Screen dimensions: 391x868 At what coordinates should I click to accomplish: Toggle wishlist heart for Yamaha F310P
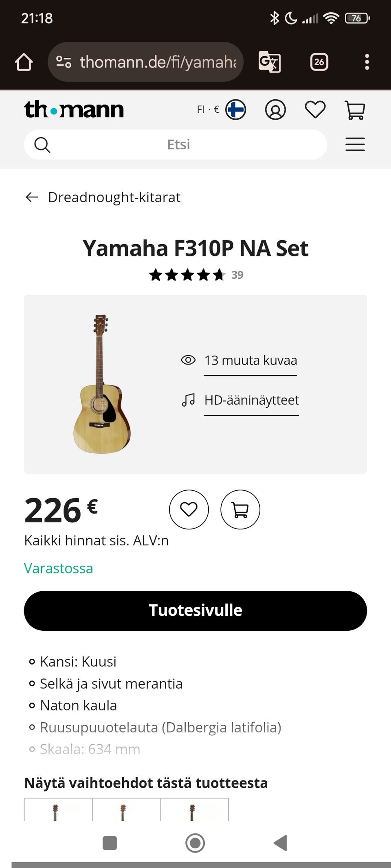[189, 509]
